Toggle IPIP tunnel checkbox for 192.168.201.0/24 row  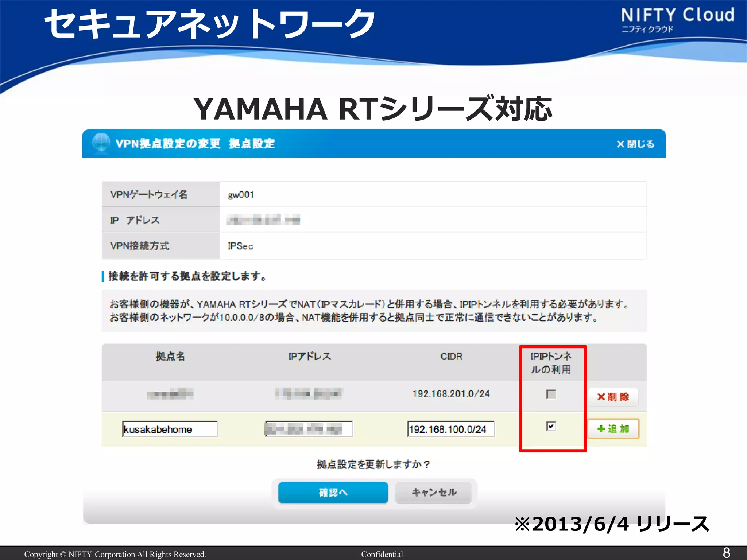pos(551,394)
